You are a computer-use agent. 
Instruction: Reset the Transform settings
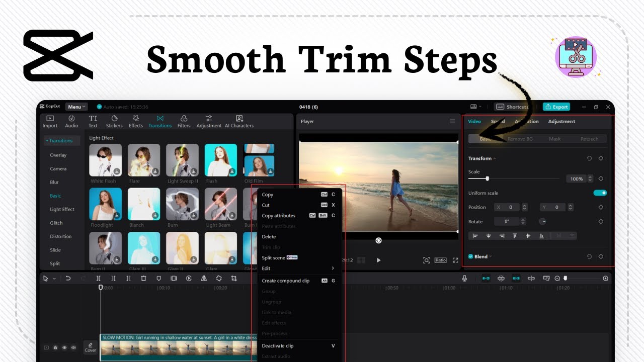click(589, 158)
